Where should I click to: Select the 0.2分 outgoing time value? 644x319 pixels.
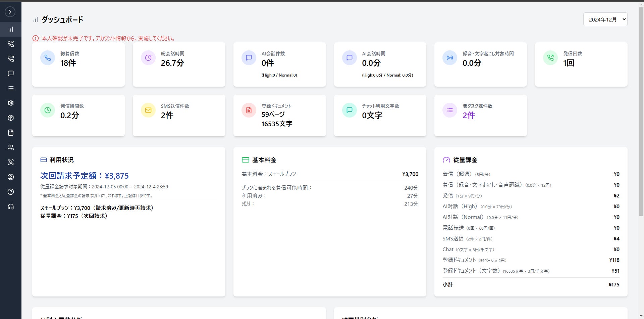(x=70, y=115)
